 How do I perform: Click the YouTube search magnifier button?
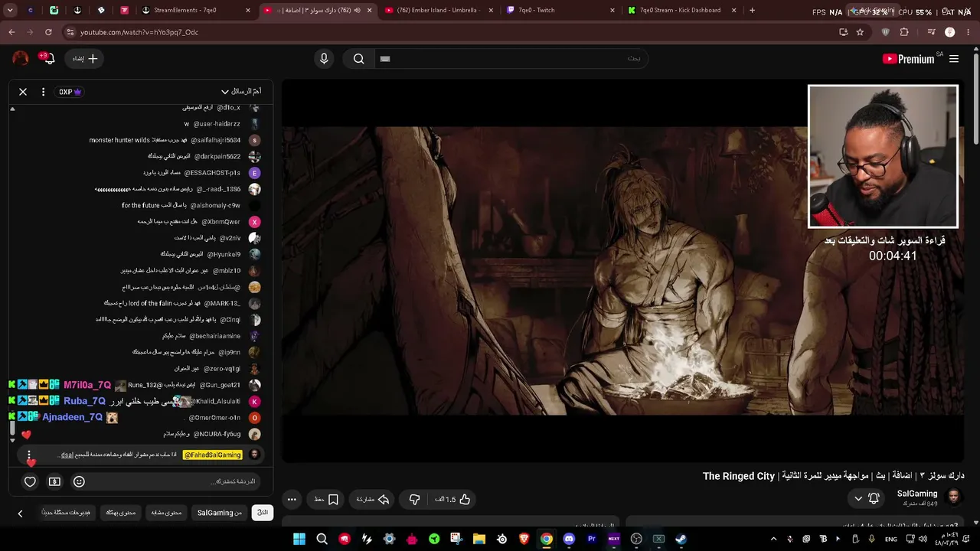click(358, 59)
